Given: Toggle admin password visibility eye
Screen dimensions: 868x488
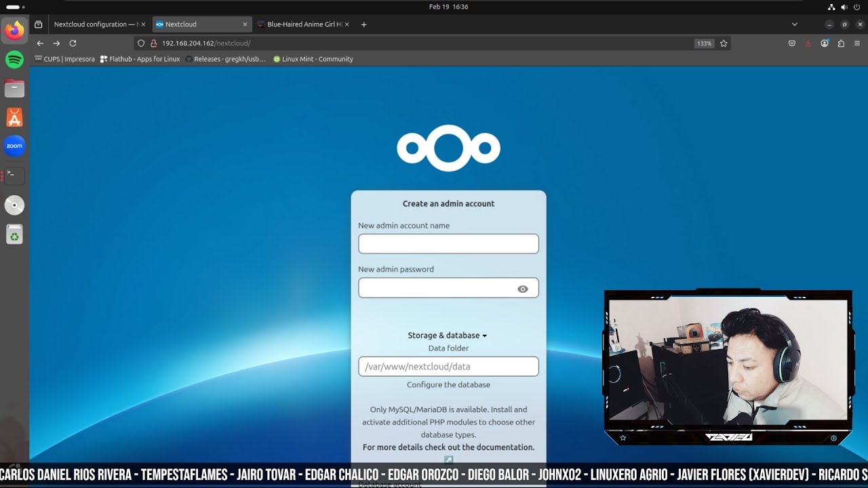Looking at the screenshot, I should click(523, 289).
